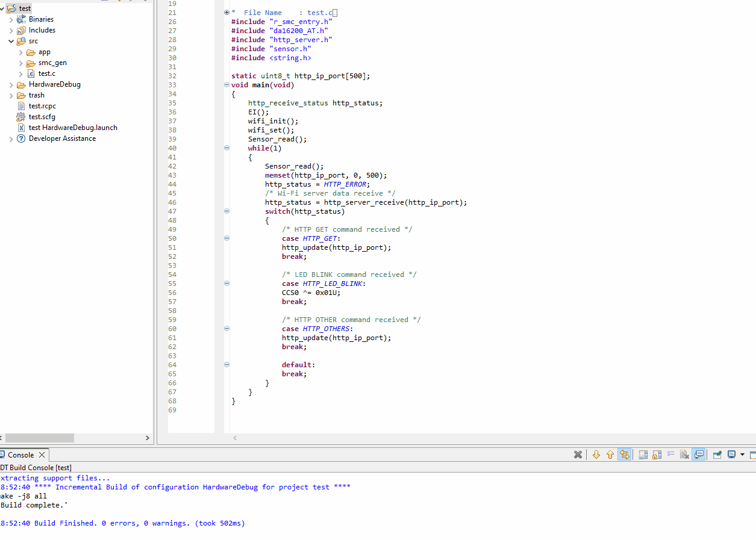This screenshot has width=756, height=540.
Task: Toggle console scroll lock
Action: click(657, 455)
